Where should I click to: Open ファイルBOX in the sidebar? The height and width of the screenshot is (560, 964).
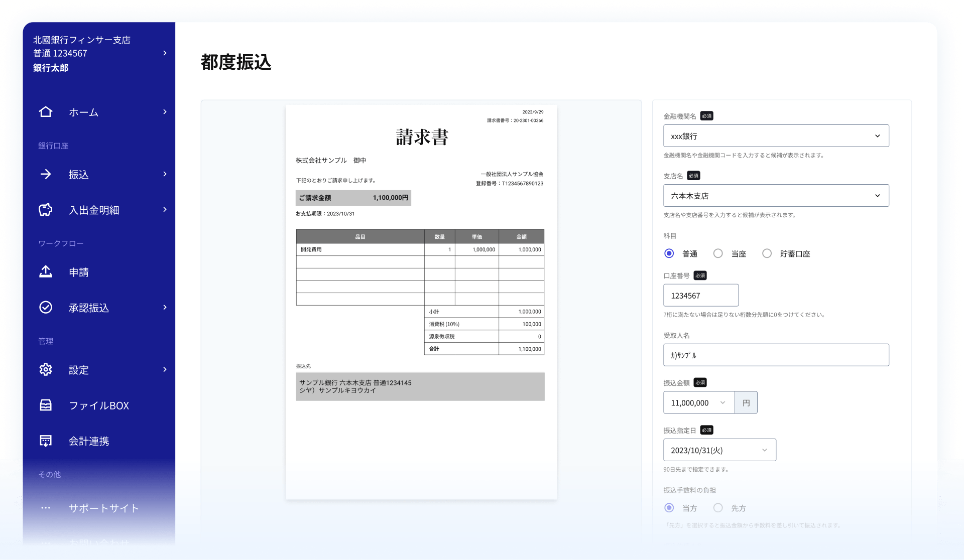(99, 405)
